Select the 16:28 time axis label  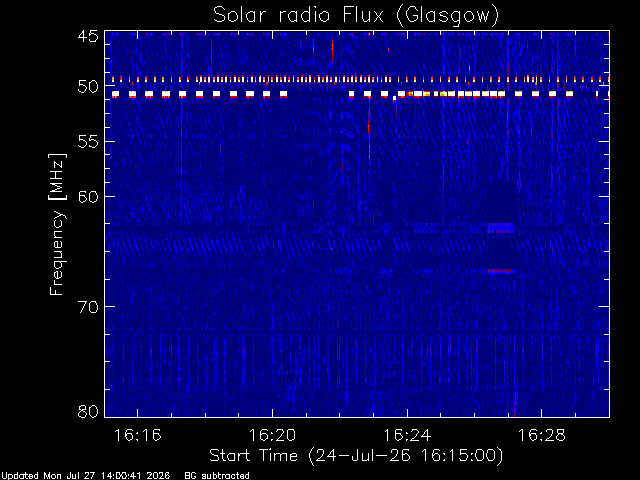pyautogui.click(x=542, y=435)
